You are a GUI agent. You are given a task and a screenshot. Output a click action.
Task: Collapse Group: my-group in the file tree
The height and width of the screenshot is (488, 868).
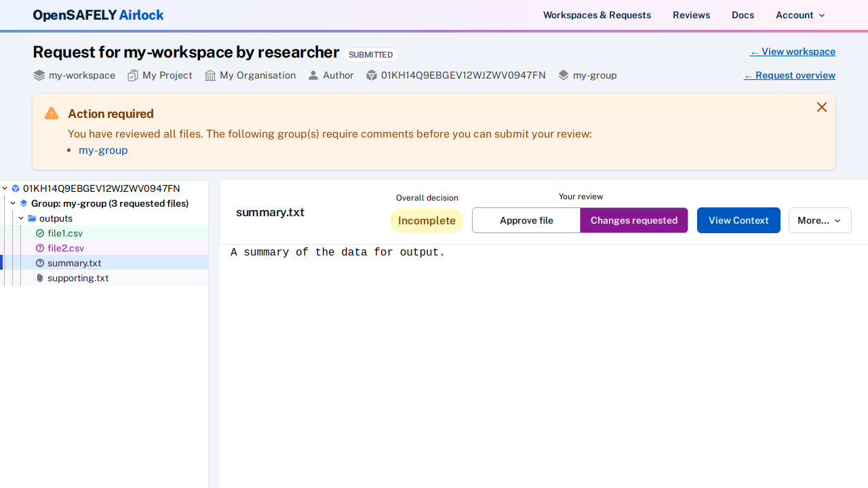click(12, 203)
